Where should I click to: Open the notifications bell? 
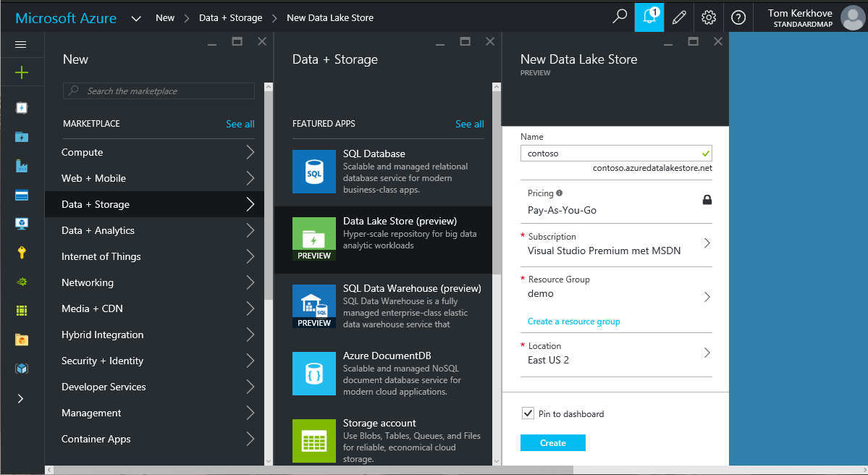click(649, 17)
